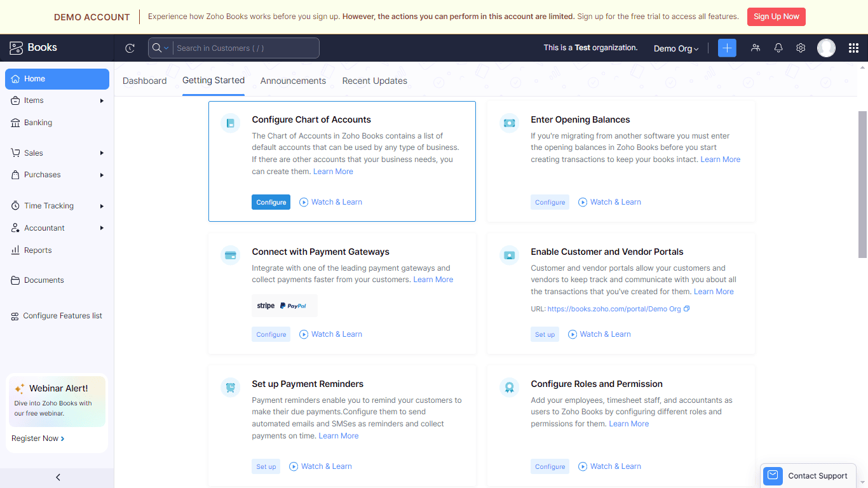The height and width of the screenshot is (488, 868).
Task: Click the Enter Opening Balances card icon
Action: (x=509, y=123)
